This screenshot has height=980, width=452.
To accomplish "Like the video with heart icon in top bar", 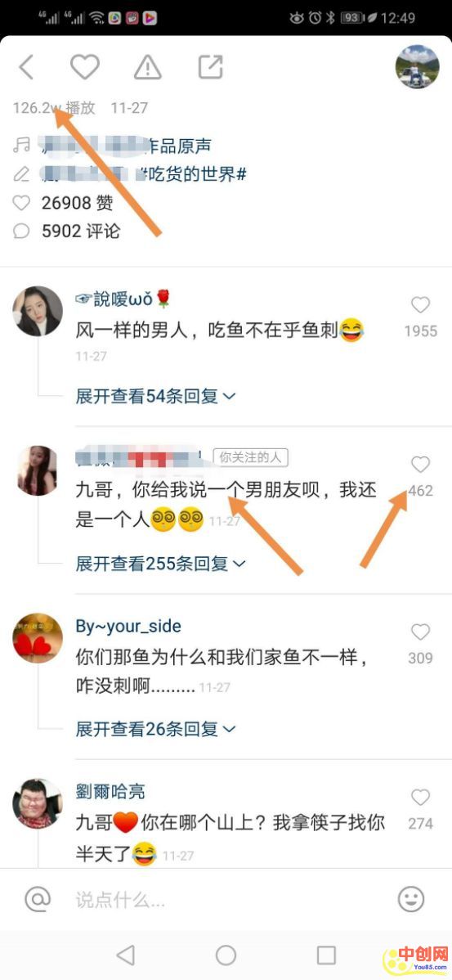I will [85, 66].
